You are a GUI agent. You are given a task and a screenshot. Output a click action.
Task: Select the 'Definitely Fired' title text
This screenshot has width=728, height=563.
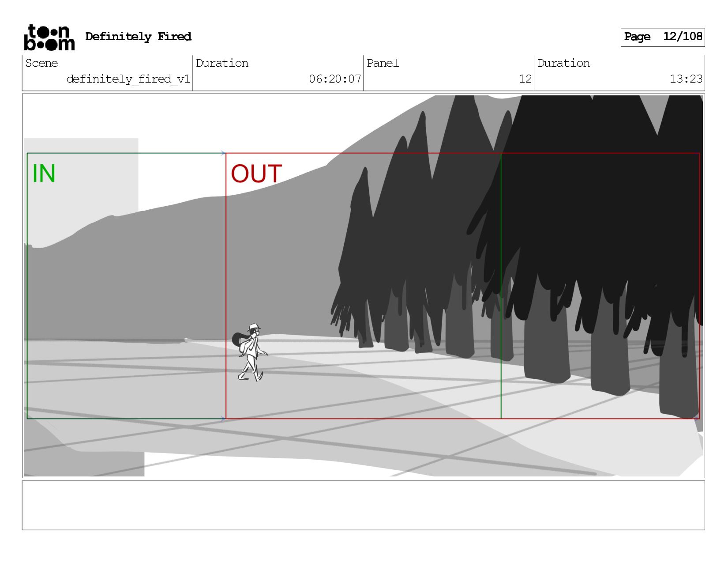pos(138,37)
